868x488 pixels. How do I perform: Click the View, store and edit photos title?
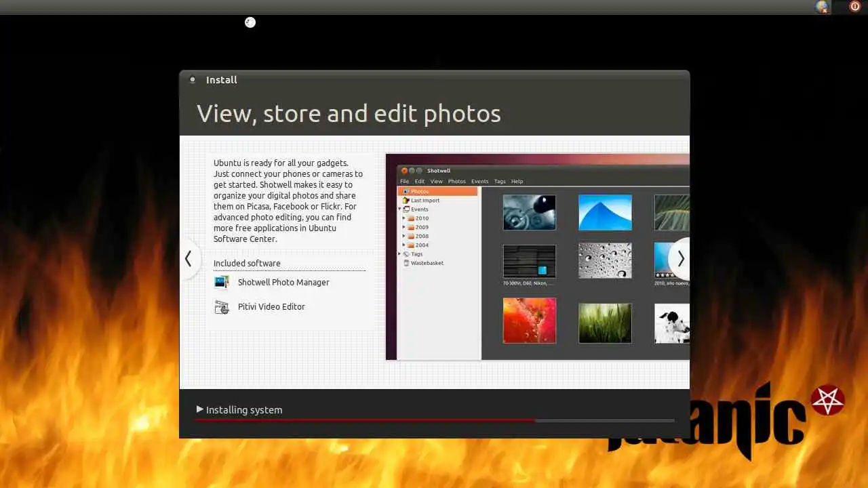click(x=349, y=114)
